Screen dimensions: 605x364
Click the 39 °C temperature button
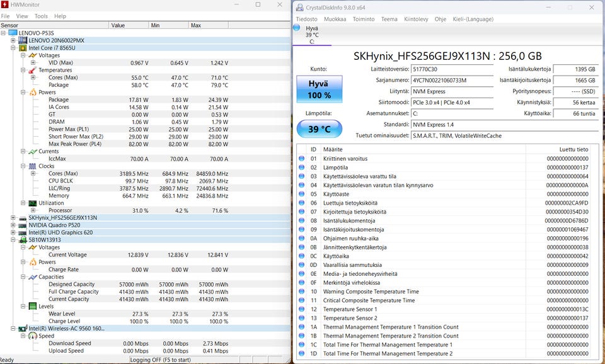pos(319,129)
